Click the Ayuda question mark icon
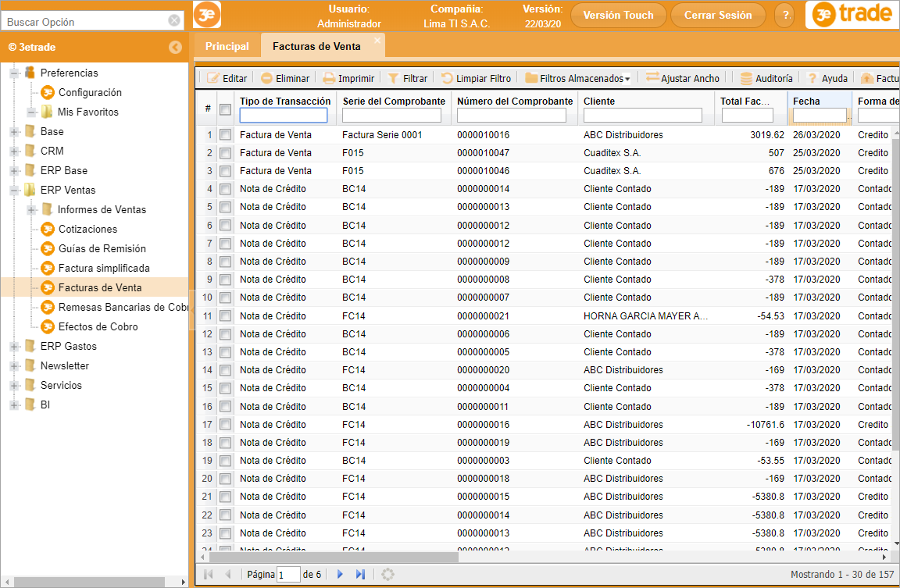Screen dimensions: 900x588 [812, 78]
